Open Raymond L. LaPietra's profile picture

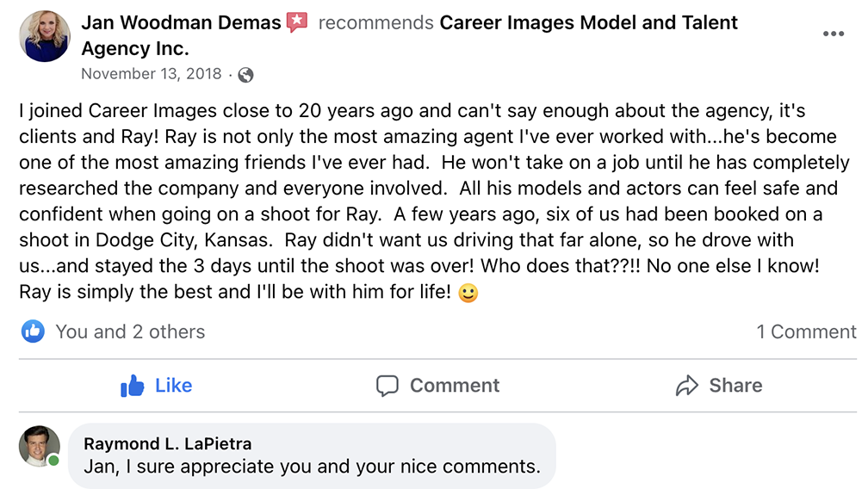tap(39, 447)
